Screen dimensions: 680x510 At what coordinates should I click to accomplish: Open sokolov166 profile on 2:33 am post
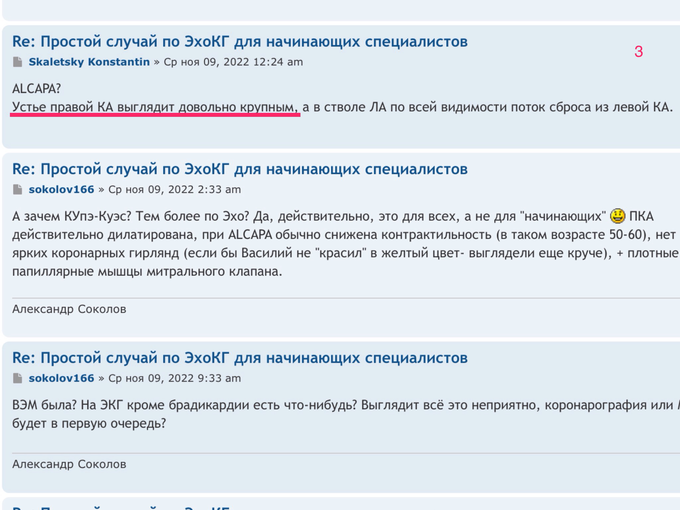(x=61, y=190)
